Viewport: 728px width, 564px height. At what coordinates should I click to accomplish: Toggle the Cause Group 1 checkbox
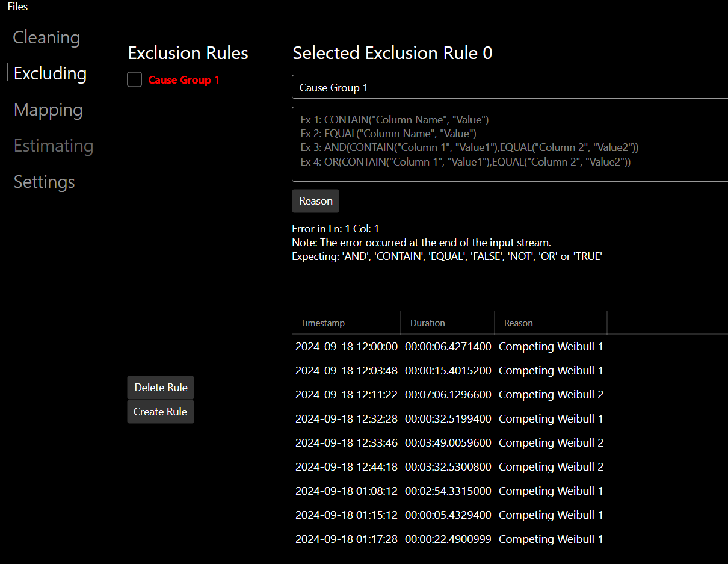[135, 79]
